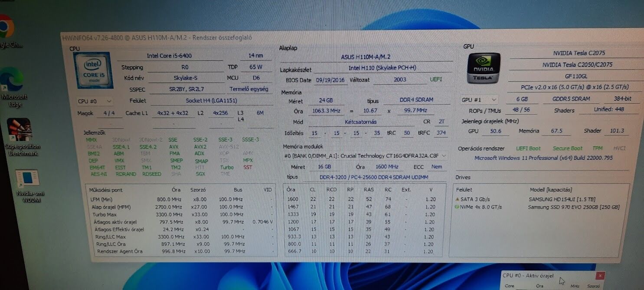
Task: Click the memory clock 1063.3 MHz value
Action: [326, 111]
